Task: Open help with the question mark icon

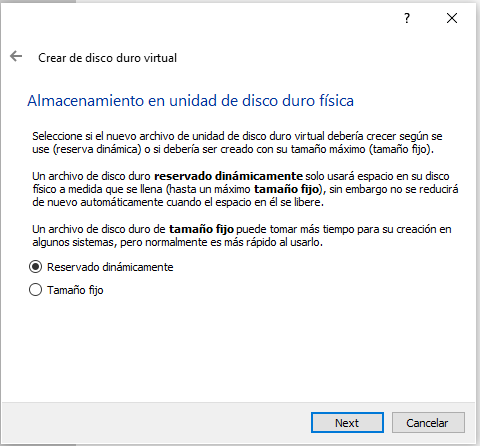Action: tap(407, 18)
